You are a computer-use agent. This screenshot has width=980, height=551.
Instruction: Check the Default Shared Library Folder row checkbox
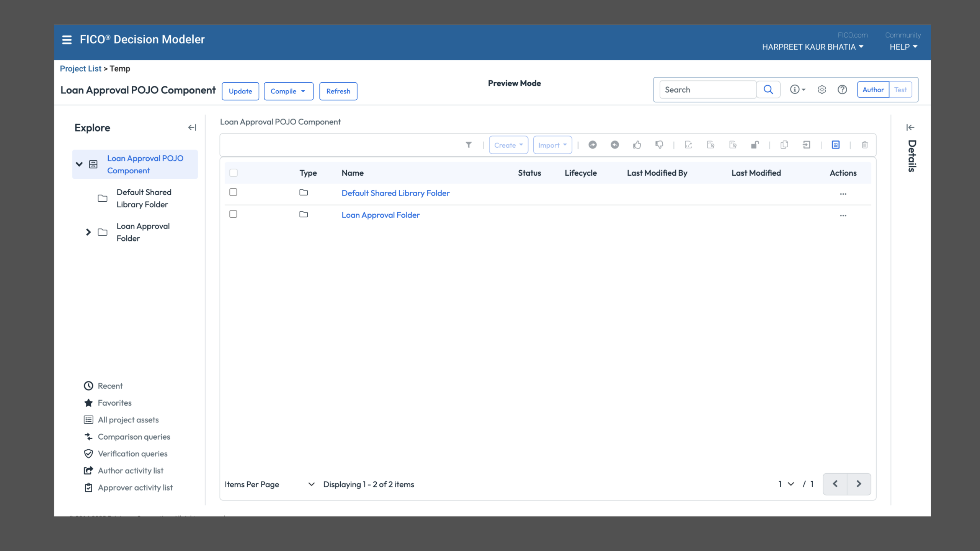[233, 192]
